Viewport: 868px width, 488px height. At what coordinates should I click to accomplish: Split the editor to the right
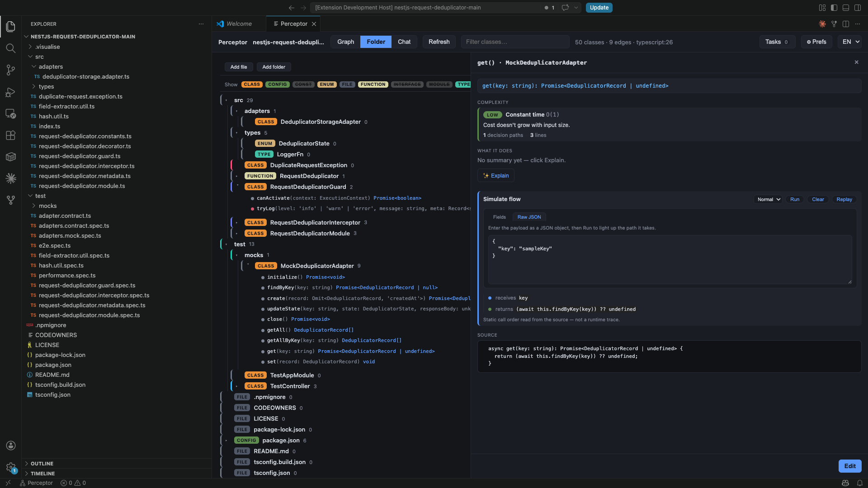tap(846, 24)
